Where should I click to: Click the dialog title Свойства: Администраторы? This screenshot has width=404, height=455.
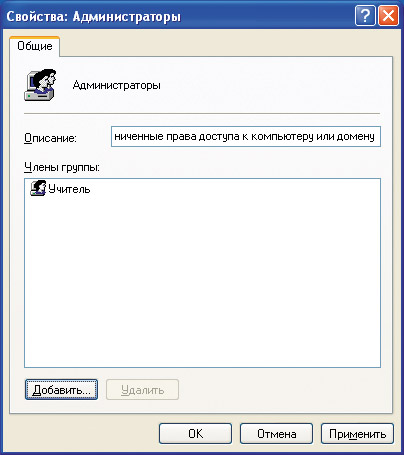coord(94,16)
